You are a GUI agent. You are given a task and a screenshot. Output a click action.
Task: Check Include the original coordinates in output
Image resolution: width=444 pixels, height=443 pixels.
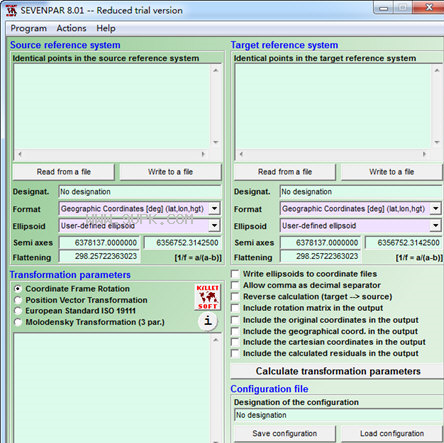click(x=235, y=320)
